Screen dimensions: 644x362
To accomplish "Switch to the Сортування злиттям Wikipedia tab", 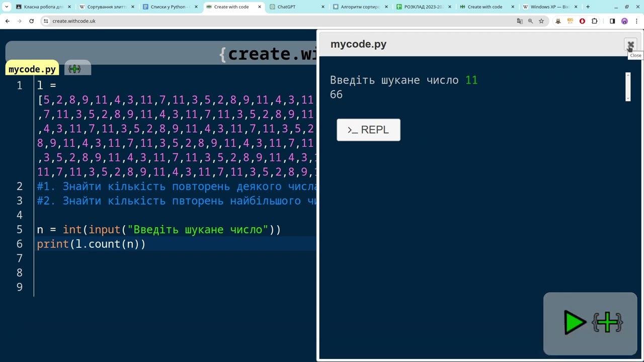I will pos(106,7).
